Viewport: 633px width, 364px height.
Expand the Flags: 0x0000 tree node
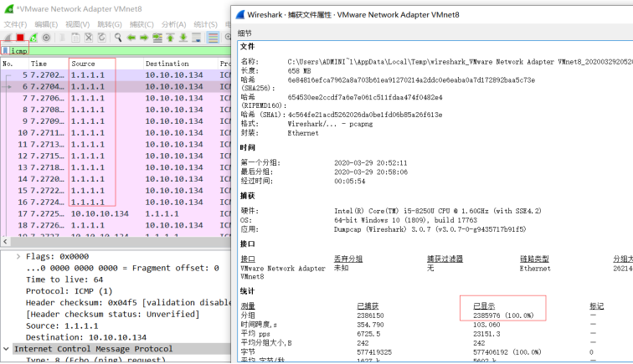click(18, 257)
